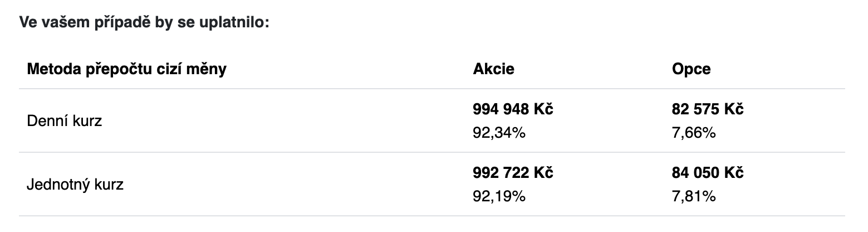Click the 92,34% share value
The height and width of the screenshot is (232, 868).
[499, 133]
